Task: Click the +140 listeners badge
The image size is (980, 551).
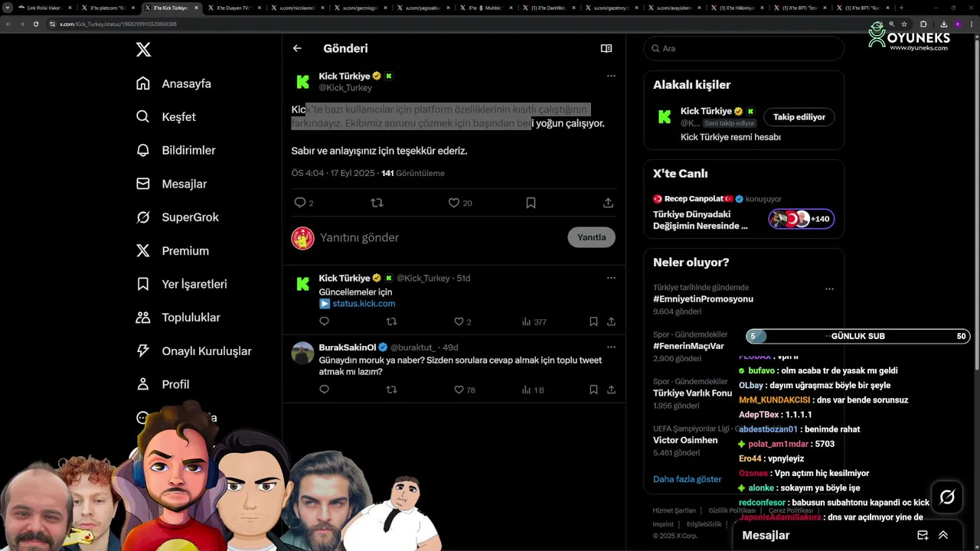Action: coord(802,219)
